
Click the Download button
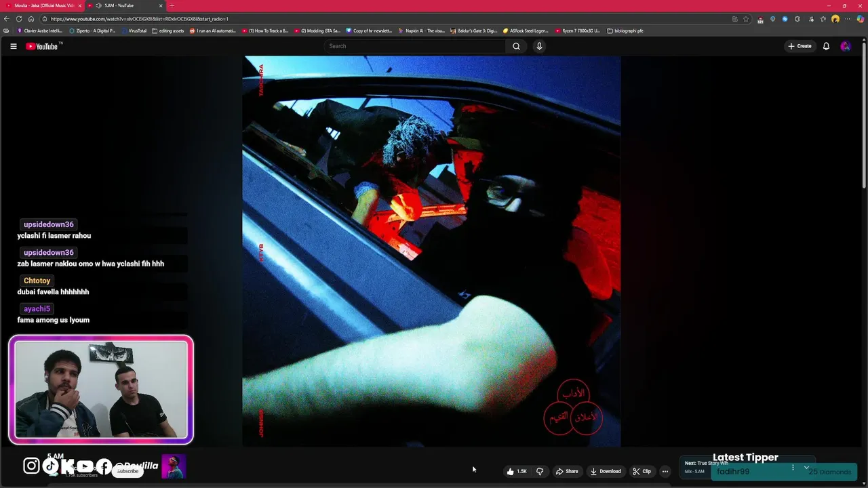(606, 471)
